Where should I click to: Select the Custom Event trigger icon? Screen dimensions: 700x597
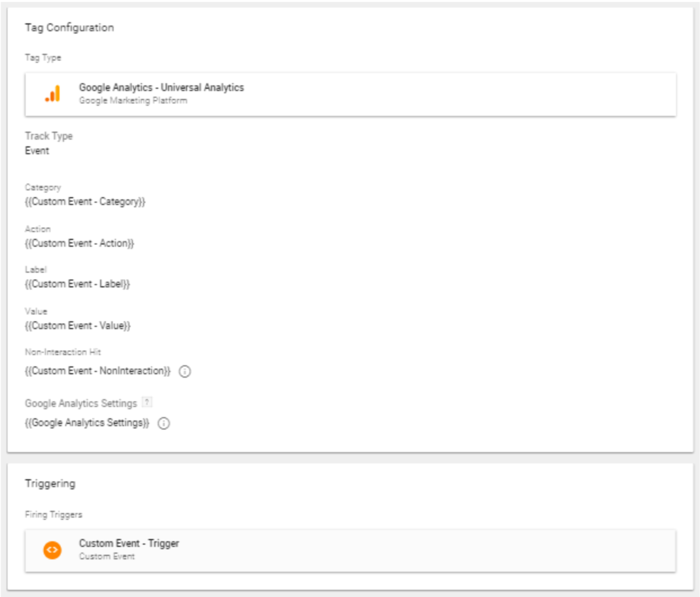coord(52,550)
